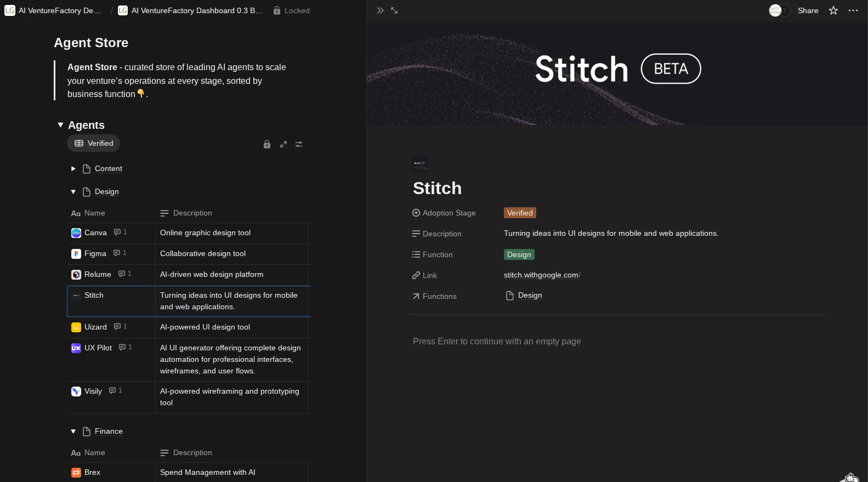Collapse the Finance group
Viewport: 868px width, 482px height.
pyautogui.click(x=73, y=432)
